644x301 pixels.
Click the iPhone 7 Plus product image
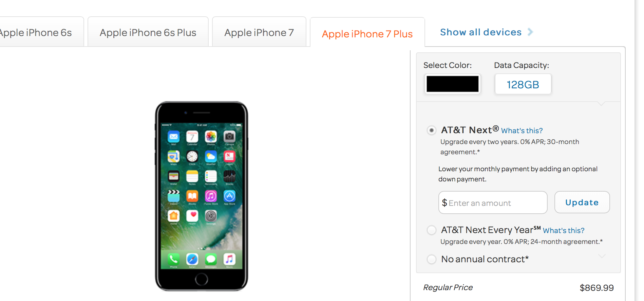pos(202,196)
